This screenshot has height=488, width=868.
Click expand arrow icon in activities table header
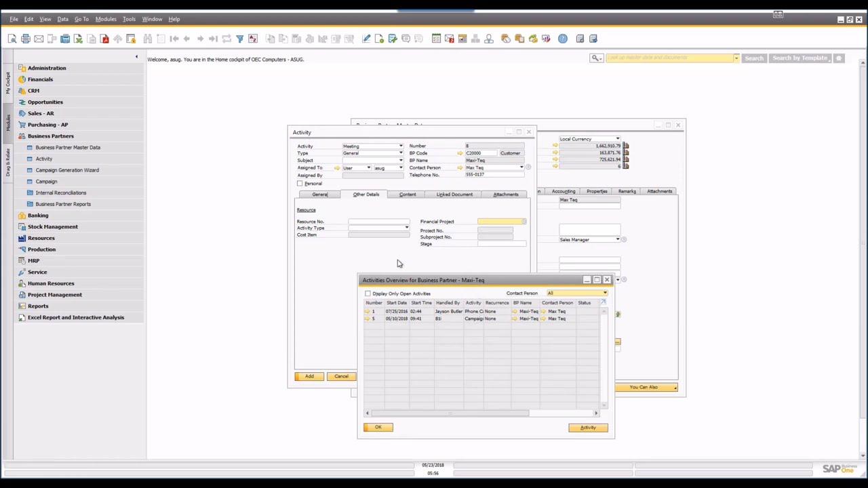pos(603,302)
